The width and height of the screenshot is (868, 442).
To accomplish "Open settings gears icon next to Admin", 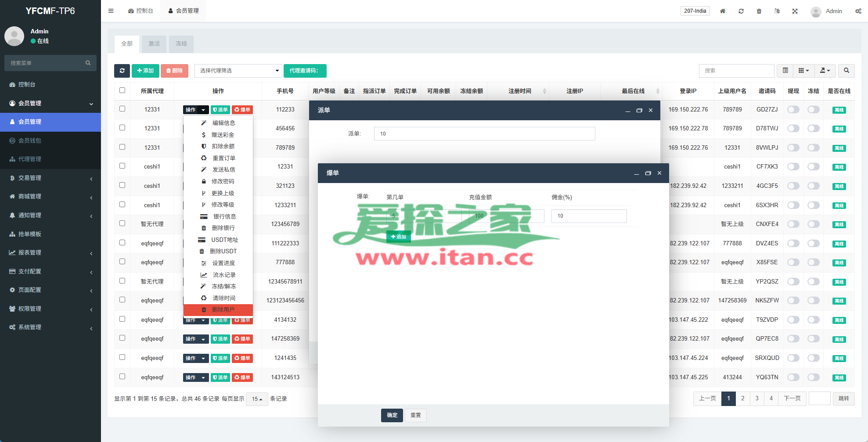I will pyautogui.click(x=858, y=11).
